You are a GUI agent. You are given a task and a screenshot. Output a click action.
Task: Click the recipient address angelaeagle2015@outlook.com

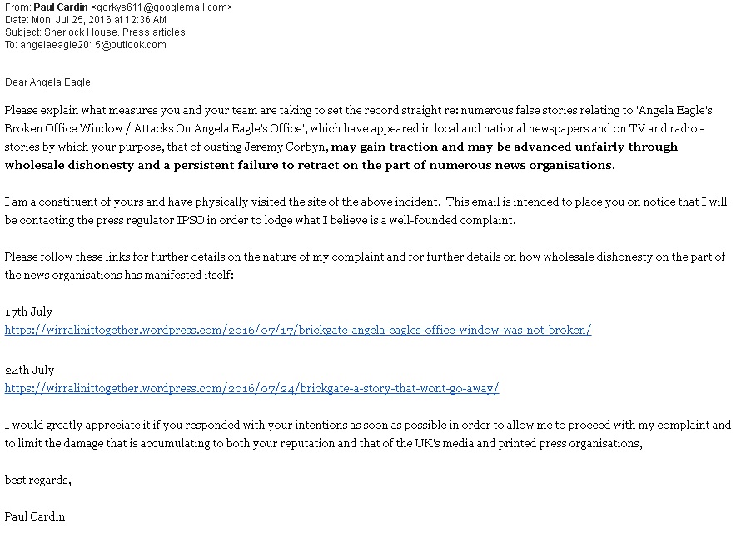pyautogui.click(x=92, y=45)
